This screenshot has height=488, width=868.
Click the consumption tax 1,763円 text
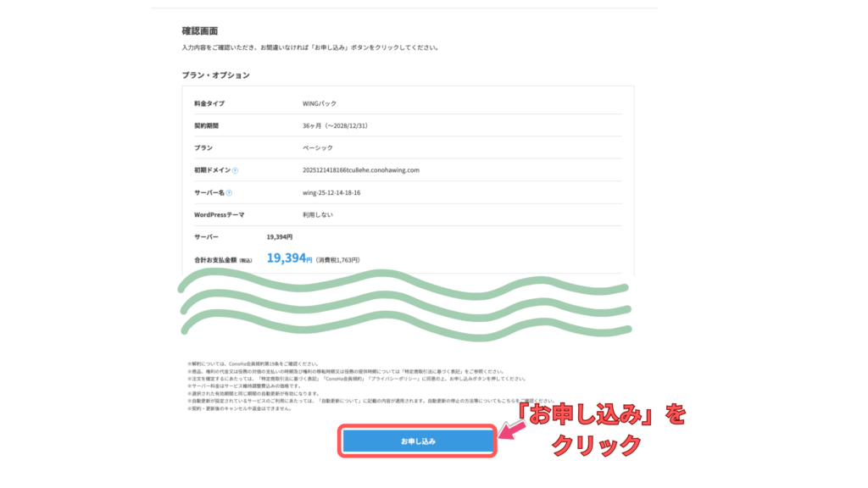[x=337, y=260]
